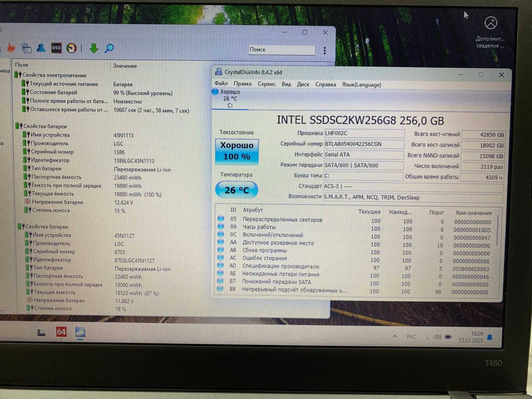The image size is (532, 399).
Task: Click the 26 °C temperature button
Action: pos(236,190)
